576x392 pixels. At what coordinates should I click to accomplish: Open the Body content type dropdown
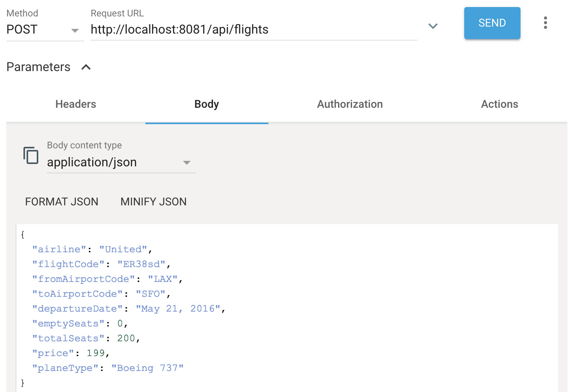click(x=121, y=162)
